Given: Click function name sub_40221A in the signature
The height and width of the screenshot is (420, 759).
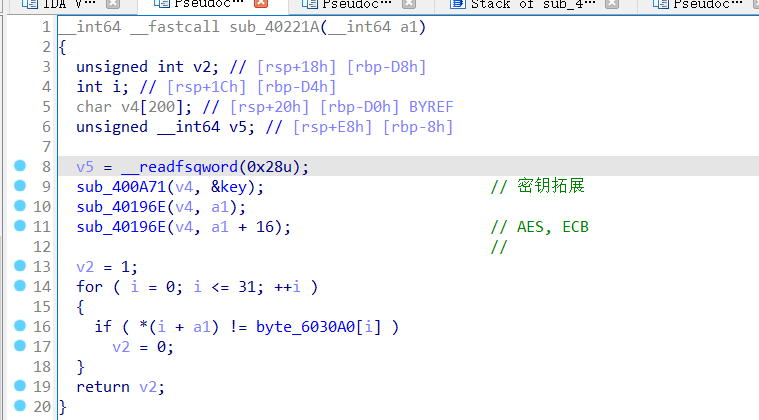Looking at the screenshot, I should 274,27.
